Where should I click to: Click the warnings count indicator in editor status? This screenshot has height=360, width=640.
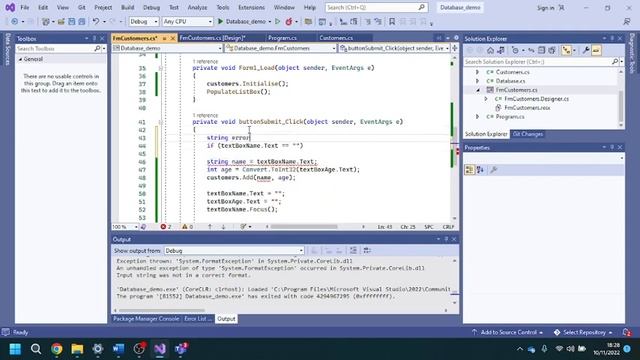(187, 227)
